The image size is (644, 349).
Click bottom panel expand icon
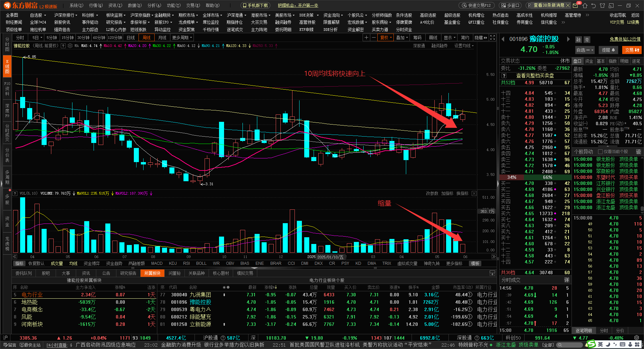[492, 273]
